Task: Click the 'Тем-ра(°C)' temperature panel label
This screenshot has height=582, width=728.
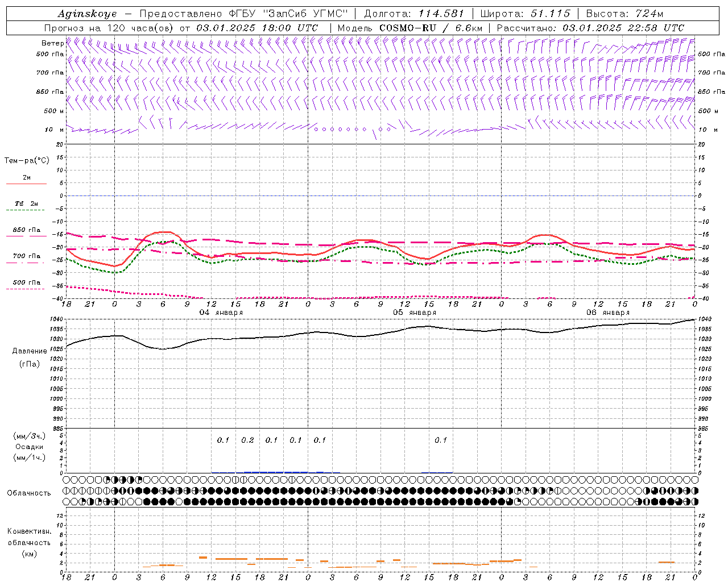Action: (27, 161)
